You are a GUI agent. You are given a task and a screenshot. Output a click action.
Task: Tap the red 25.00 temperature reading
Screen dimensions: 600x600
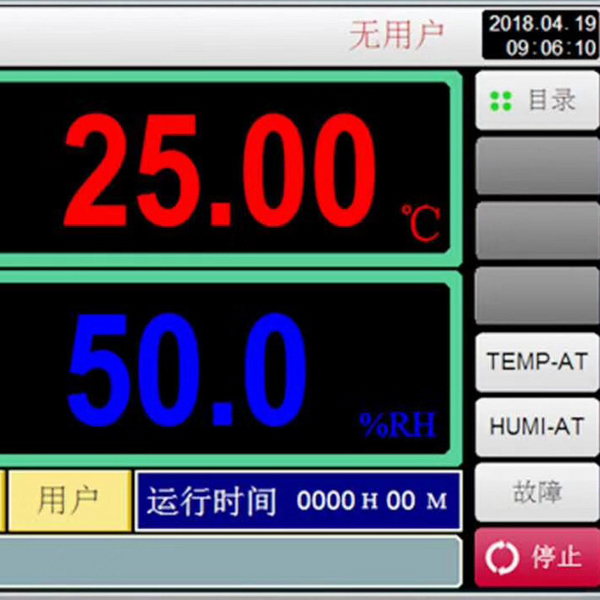[x=220, y=172]
